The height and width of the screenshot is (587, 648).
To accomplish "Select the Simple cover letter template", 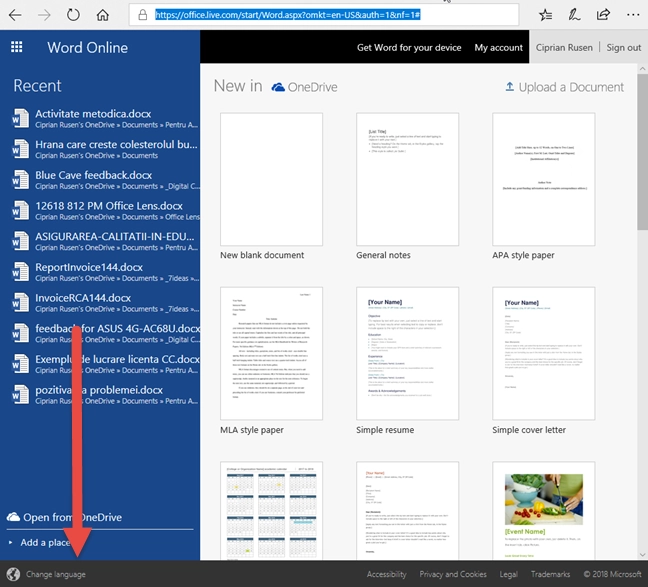I will coord(543,353).
